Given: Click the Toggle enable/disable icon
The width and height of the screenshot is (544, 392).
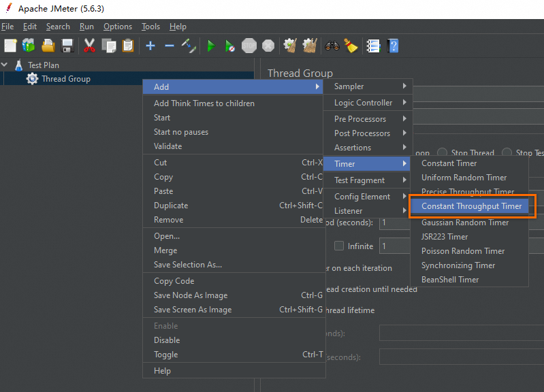Looking at the screenshot, I should 189,46.
